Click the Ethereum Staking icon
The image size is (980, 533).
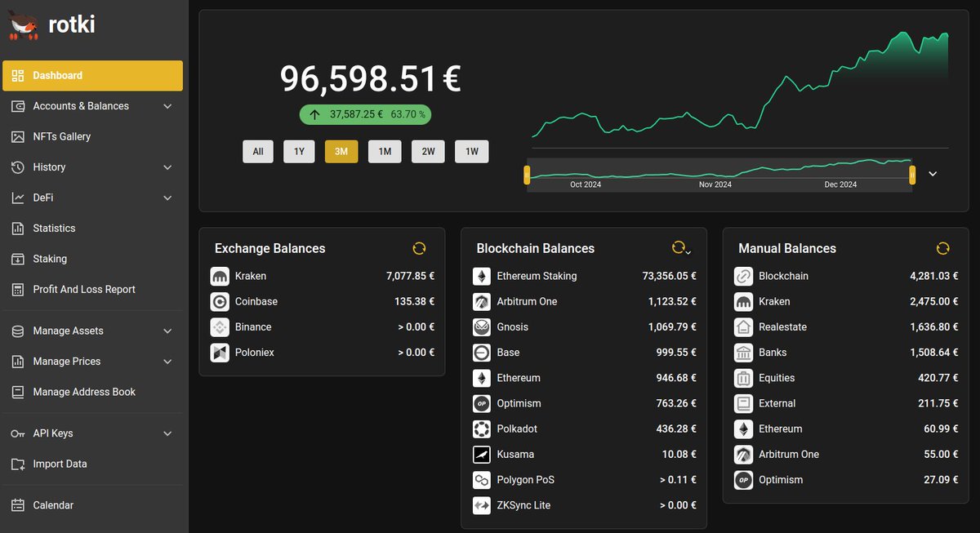(482, 277)
